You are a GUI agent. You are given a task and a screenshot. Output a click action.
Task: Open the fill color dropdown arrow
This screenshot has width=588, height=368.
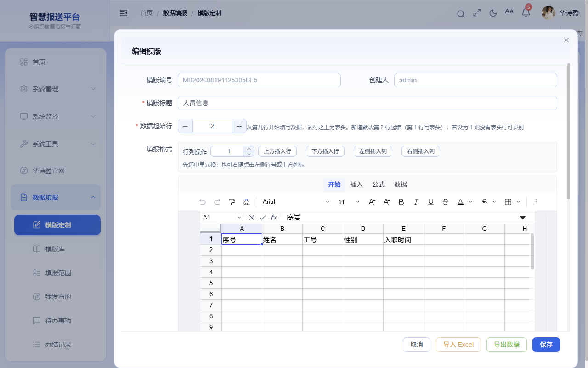tap(494, 202)
